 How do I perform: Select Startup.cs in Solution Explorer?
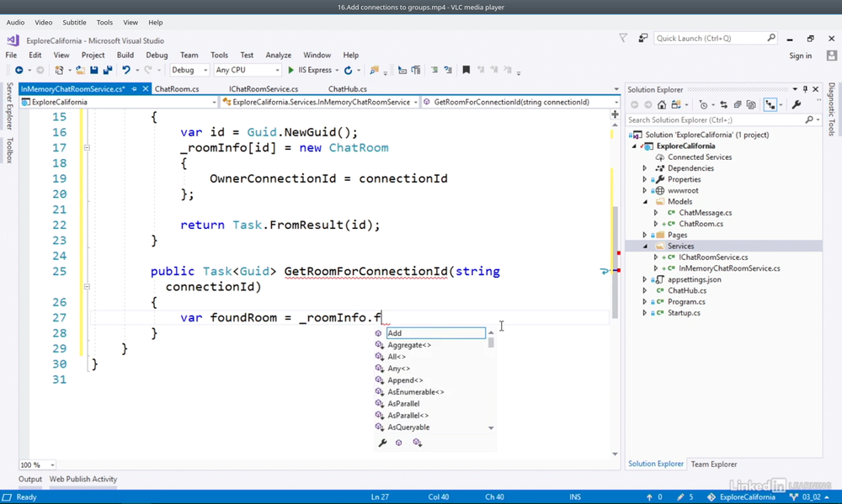pyautogui.click(x=684, y=313)
